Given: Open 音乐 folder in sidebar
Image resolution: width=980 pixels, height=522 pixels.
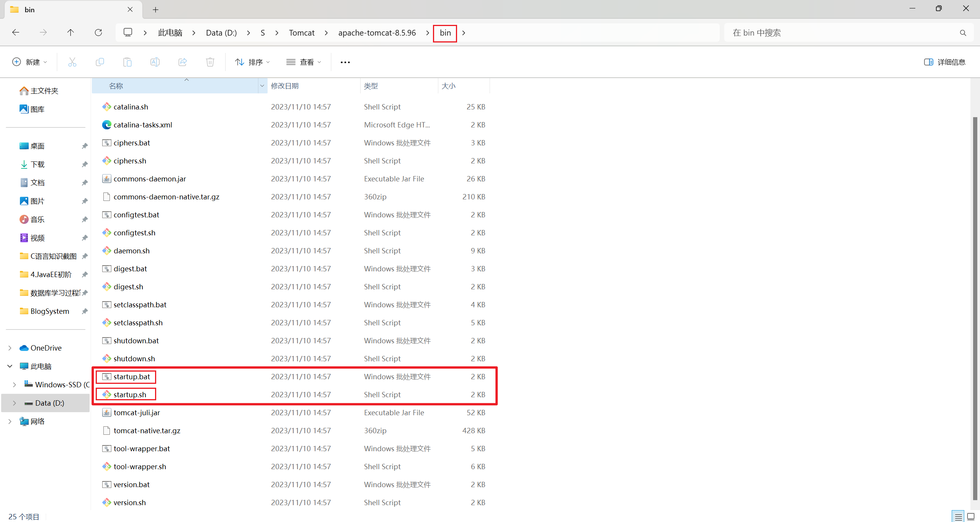Looking at the screenshot, I should click(32, 220).
